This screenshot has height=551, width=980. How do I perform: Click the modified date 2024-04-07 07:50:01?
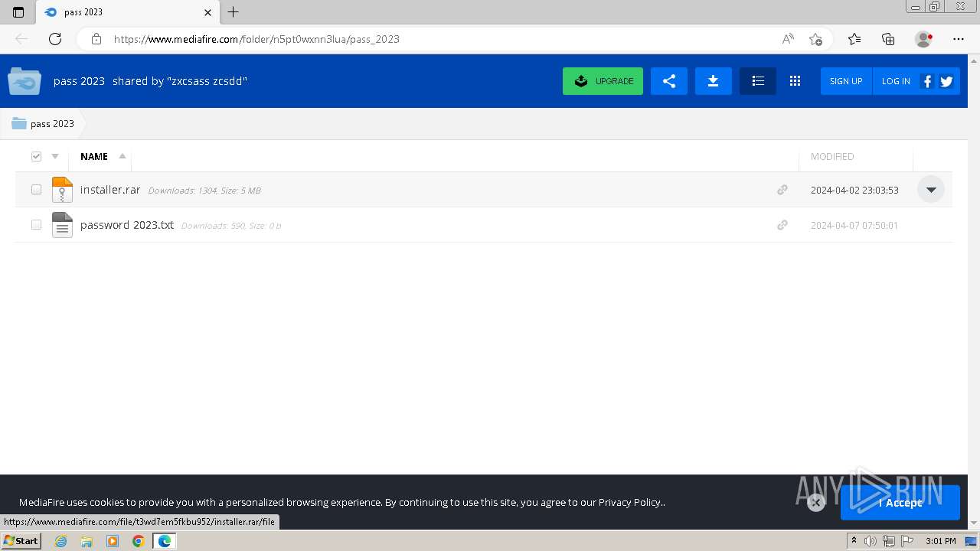854,225
